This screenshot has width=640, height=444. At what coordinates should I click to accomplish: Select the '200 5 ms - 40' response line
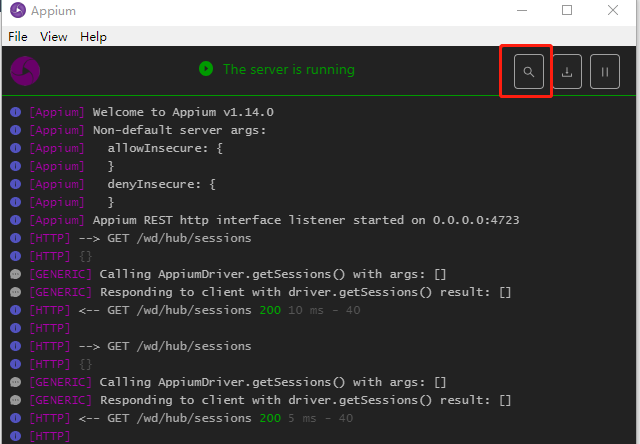point(191,418)
